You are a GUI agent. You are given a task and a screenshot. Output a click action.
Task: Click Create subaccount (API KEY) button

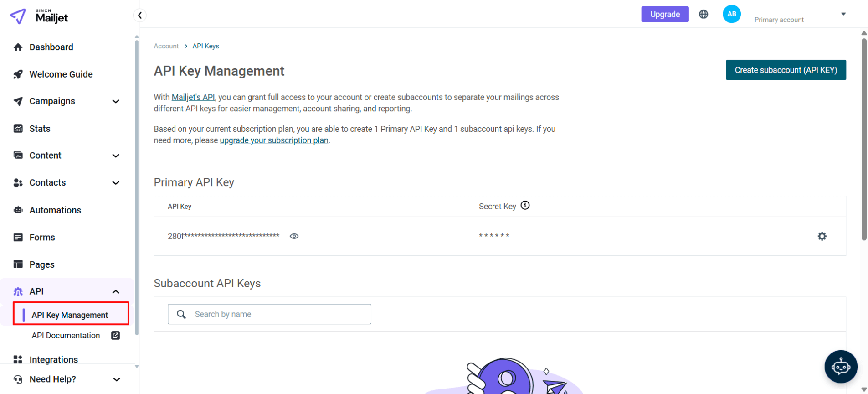coord(786,70)
